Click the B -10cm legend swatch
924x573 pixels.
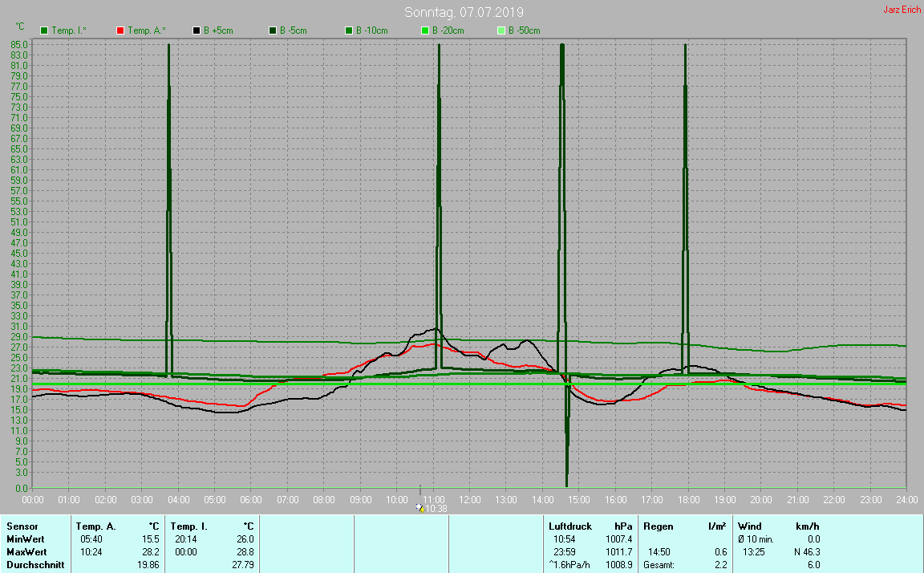(349, 30)
